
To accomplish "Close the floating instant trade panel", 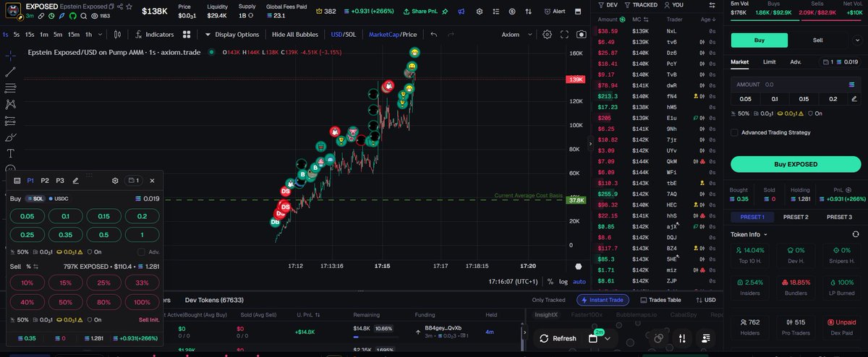I will pos(152,181).
